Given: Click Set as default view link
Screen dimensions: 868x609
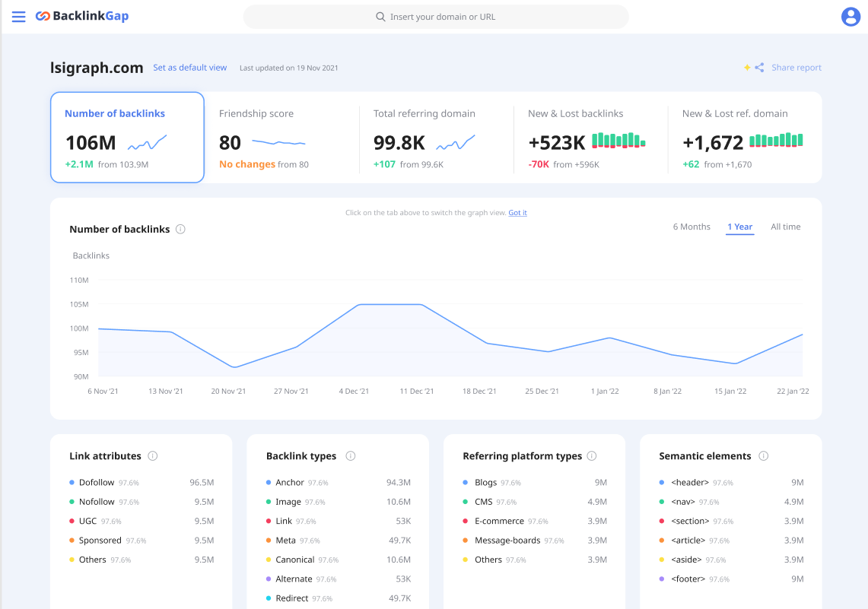Looking at the screenshot, I should pos(190,68).
